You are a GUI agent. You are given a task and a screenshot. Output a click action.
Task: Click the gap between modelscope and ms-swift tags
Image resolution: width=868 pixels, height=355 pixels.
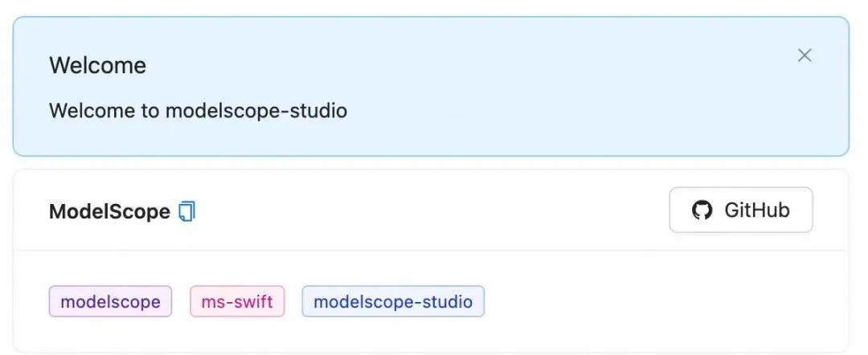pos(181,301)
